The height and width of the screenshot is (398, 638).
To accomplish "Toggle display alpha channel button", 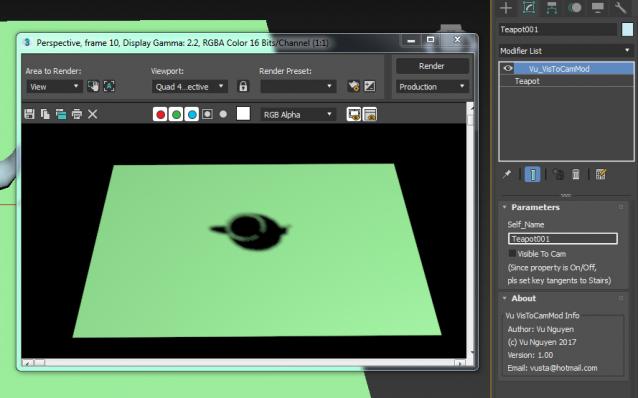I will 208,114.
